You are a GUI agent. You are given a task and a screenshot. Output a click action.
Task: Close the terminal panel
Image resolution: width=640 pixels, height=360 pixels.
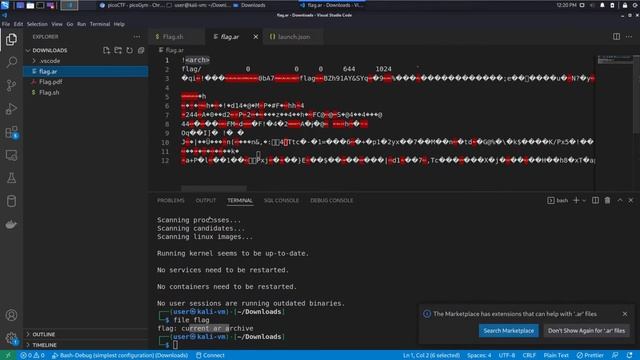[631, 200]
